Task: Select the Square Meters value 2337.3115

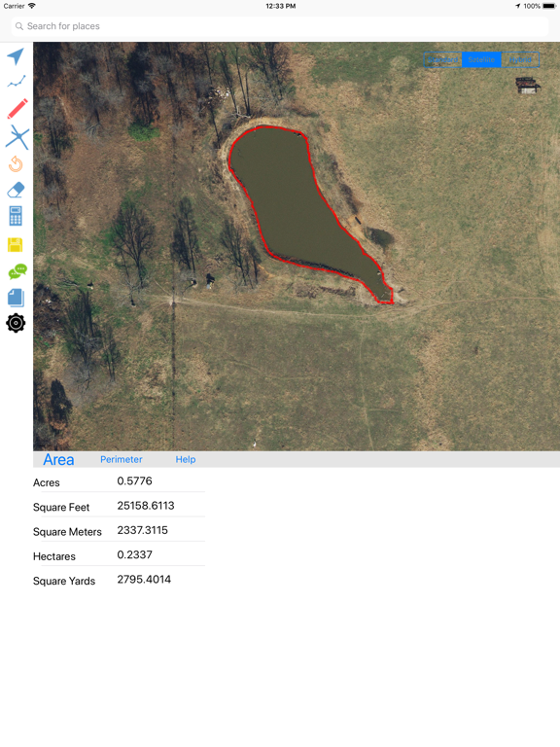Action: click(x=142, y=530)
